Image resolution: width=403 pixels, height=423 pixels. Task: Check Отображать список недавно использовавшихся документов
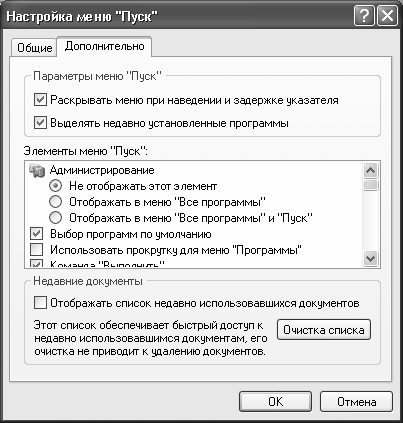click(x=40, y=303)
